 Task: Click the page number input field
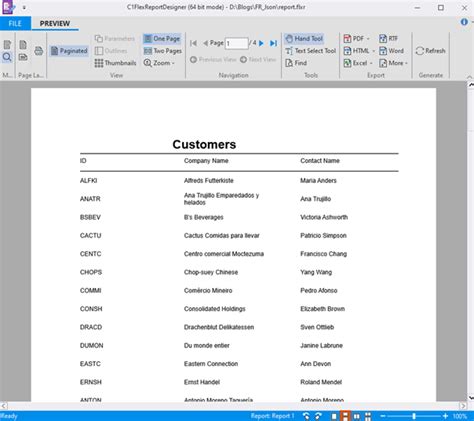pos(236,43)
